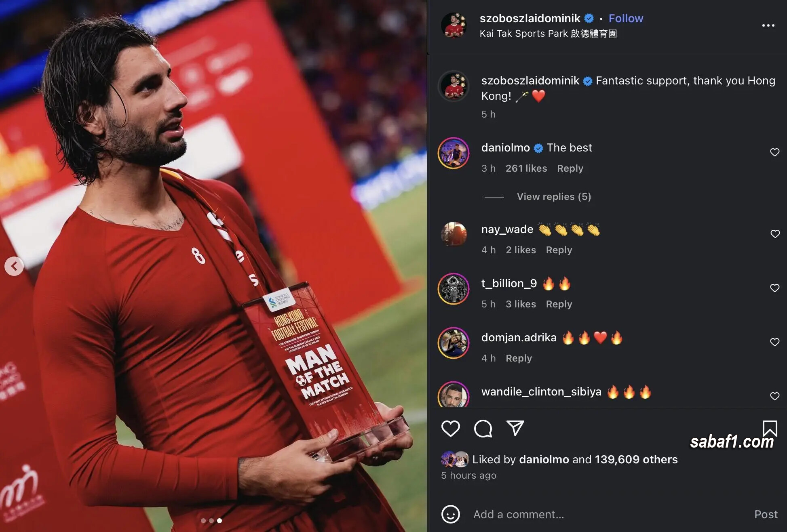This screenshot has width=787, height=532.
Task: Like t_billion_9's comment heart
Action: (774, 288)
